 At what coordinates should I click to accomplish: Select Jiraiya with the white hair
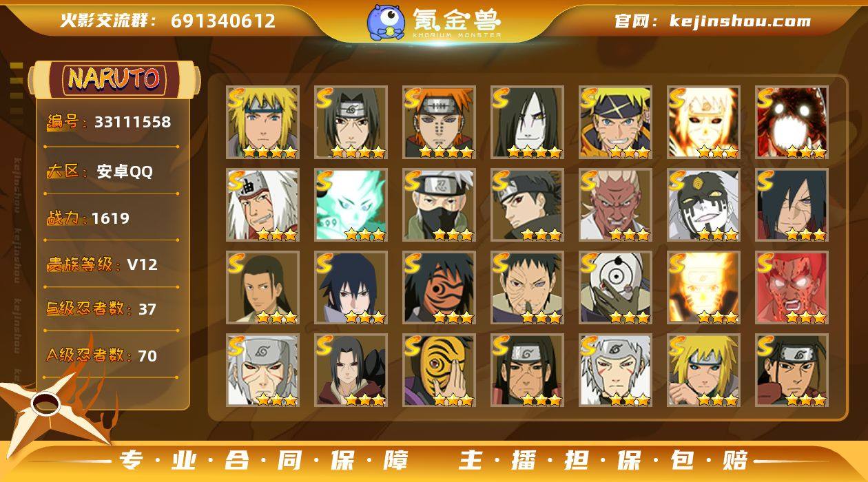pos(262,205)
